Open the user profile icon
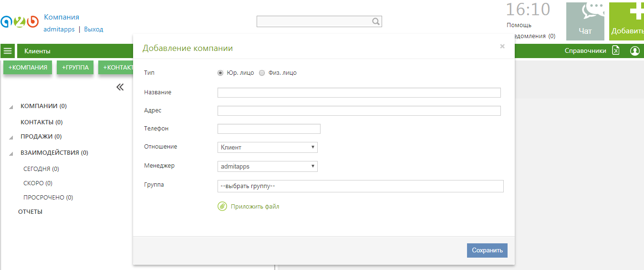Viewport: 644px width, 270px height. click(x=634, y=50)
